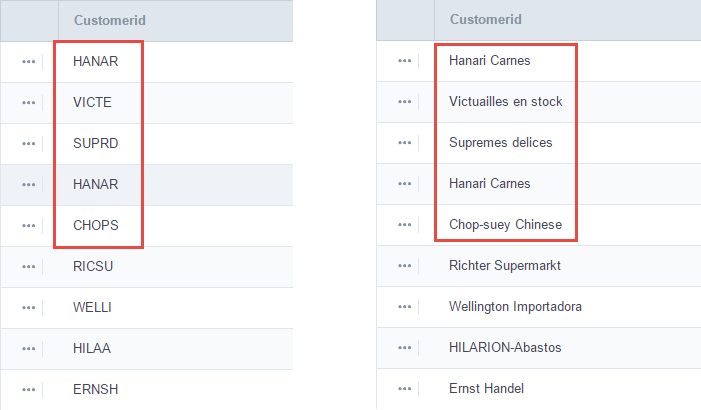Open the row menu for VICTE

click(x=28, y=102)
